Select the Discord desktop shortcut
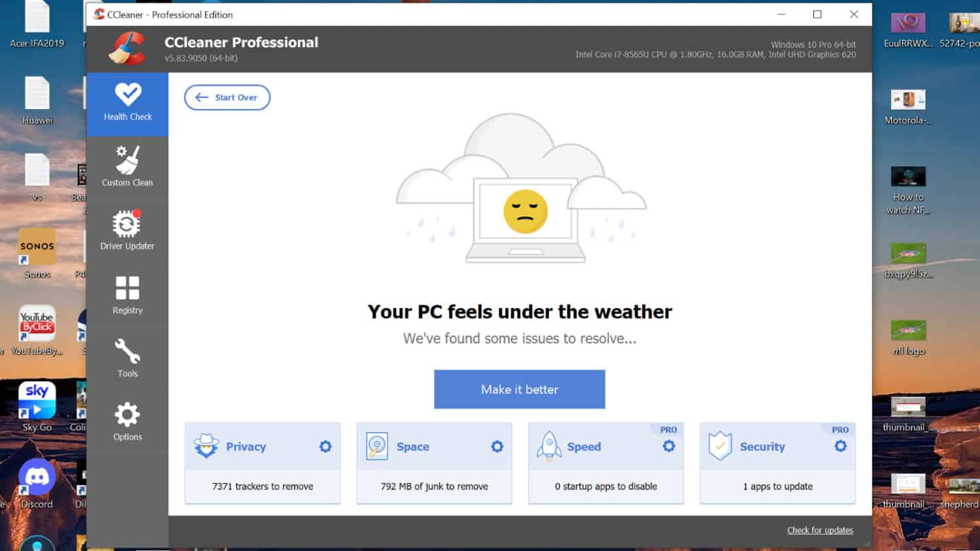 [x=37, y=483]
